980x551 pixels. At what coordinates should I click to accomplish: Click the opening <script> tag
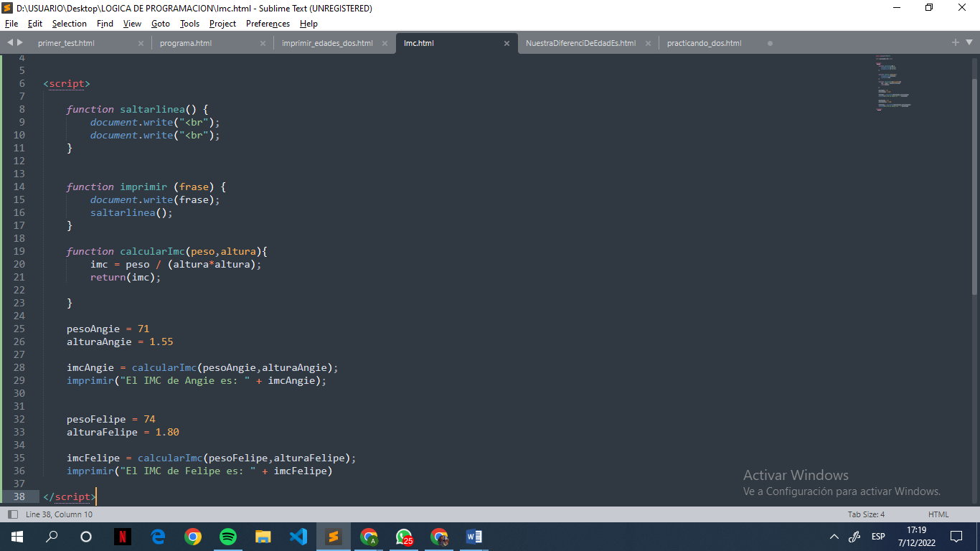point(67,83)
